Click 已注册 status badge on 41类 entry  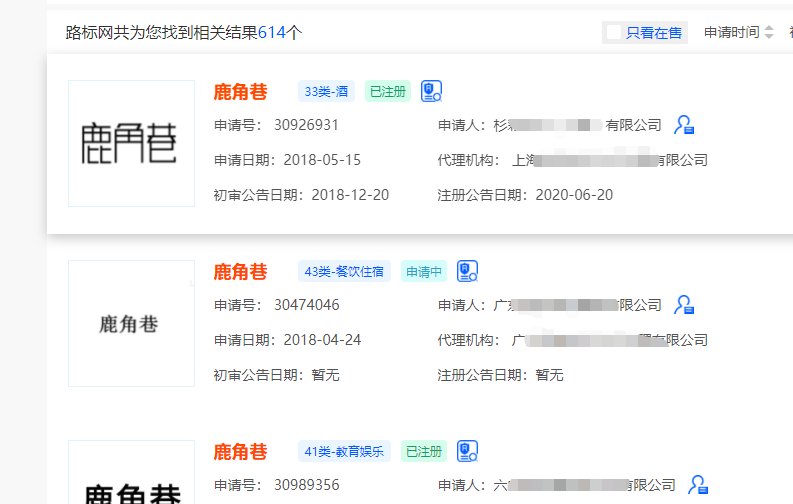[424, 451]
